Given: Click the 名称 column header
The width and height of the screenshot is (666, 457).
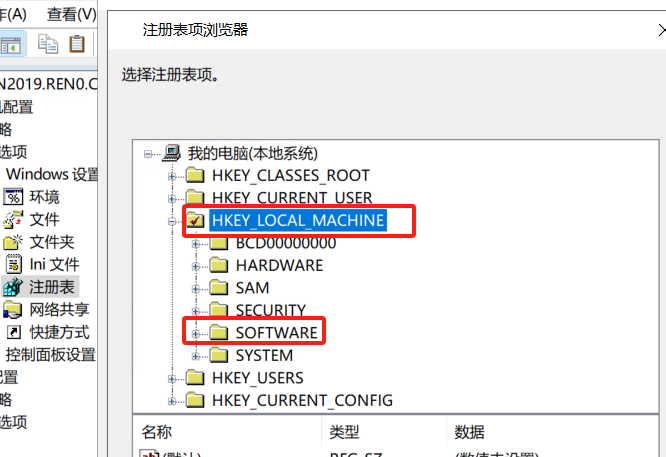Looking at the screenshot, I should pyautogui.click(x=157, y=432).
